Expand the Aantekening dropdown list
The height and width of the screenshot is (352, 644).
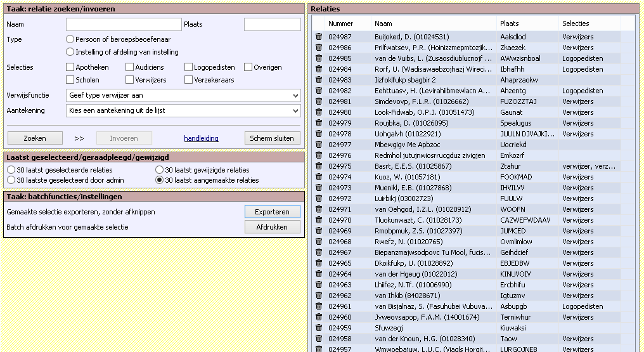point(183,111)
